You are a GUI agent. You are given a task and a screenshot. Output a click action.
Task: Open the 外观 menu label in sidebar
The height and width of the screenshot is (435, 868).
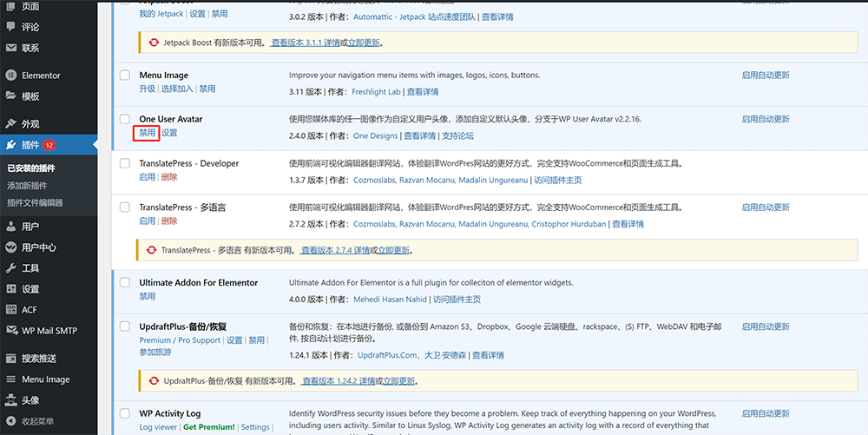pos(30,124)
